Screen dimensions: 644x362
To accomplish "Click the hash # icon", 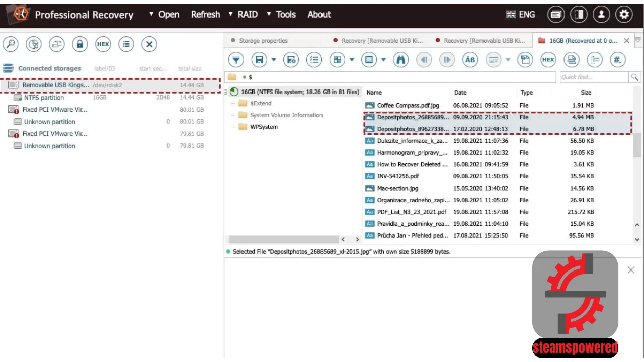I will click(x=617, y=60).
